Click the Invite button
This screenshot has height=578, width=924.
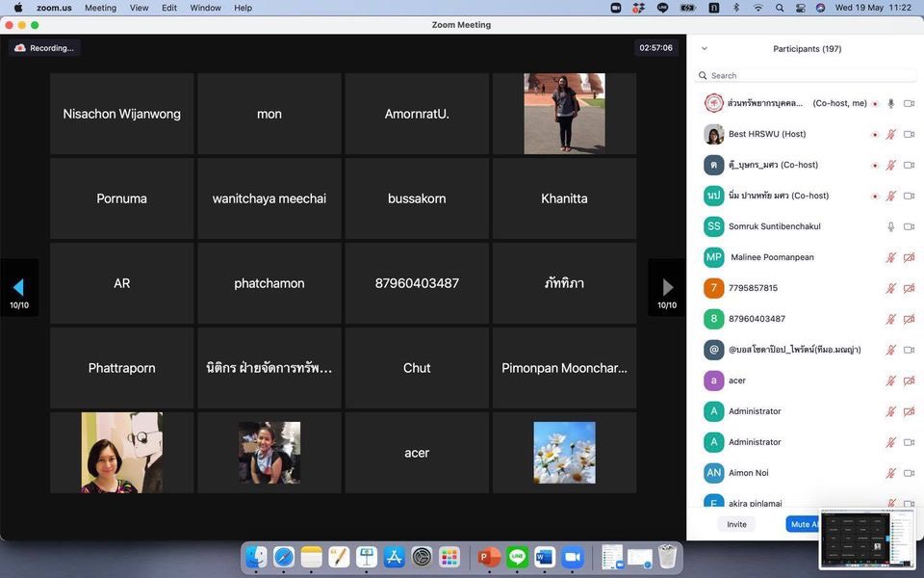pos(736,524)
